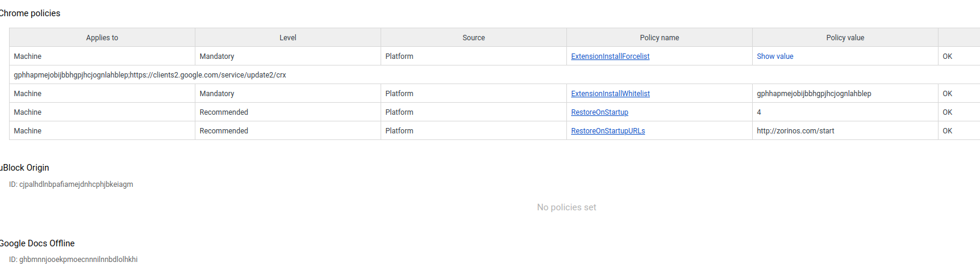Click the uBlock Origin extension ID text
This screenshot has height=271, width=980.
tap(71, 184)
